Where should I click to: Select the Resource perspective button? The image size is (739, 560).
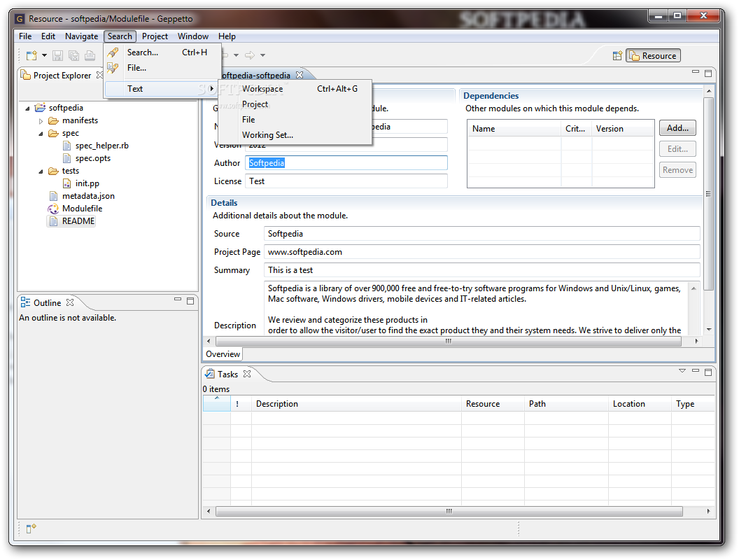click(x=653, y=55)
